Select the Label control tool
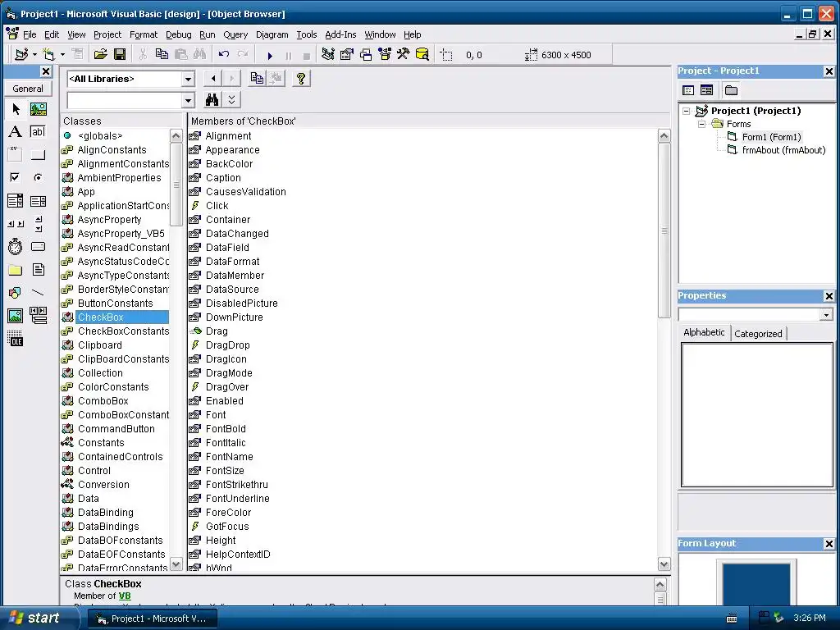840x630 pixels. click(x=16, y=132)
